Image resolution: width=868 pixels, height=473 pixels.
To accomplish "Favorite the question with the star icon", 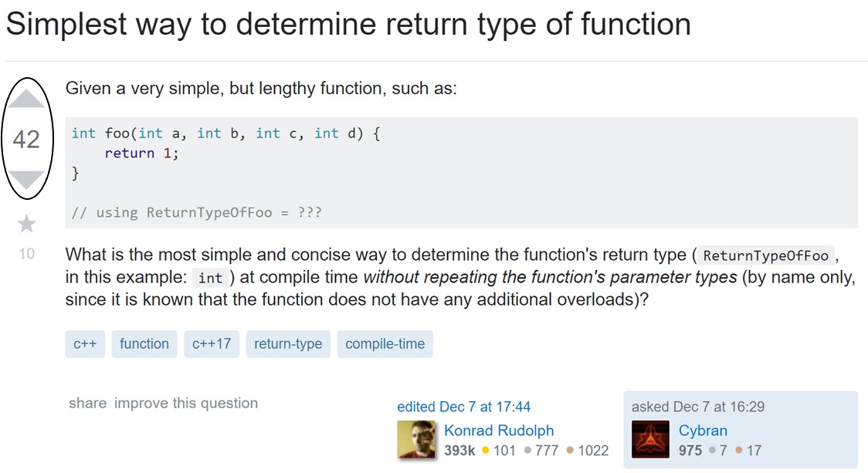I will pos(26,224).
